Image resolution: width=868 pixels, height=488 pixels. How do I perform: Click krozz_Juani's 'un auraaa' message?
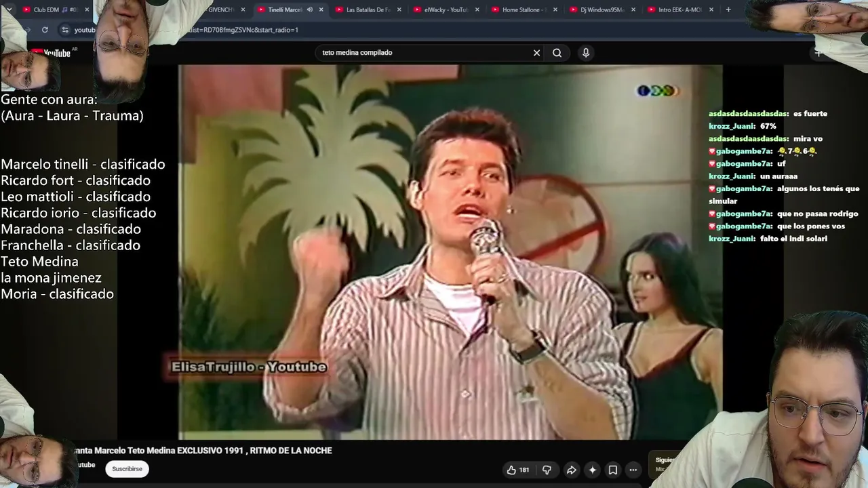coord(778,176)
